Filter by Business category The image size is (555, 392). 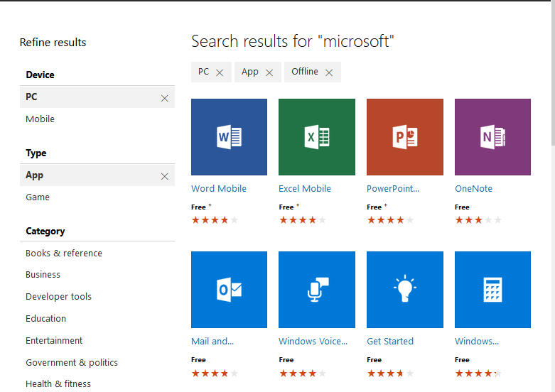tap(43, 275)
